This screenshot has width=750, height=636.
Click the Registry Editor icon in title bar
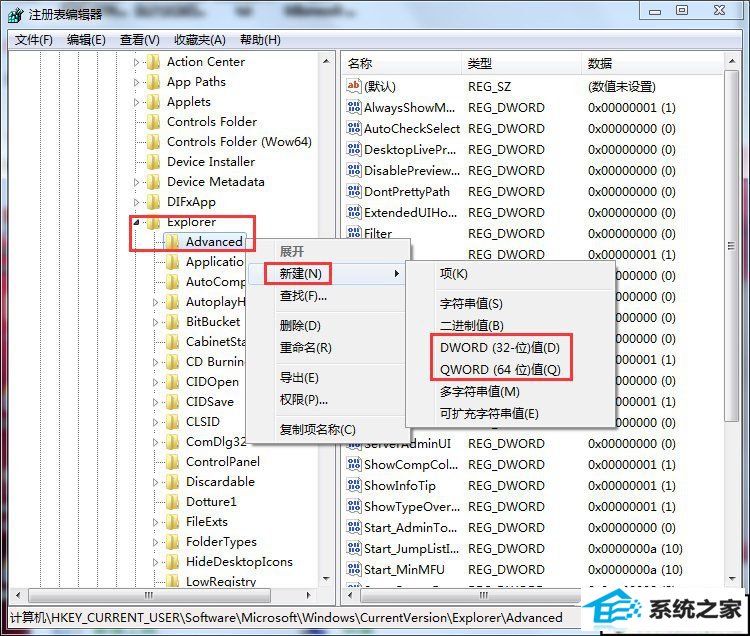(15, 14)
